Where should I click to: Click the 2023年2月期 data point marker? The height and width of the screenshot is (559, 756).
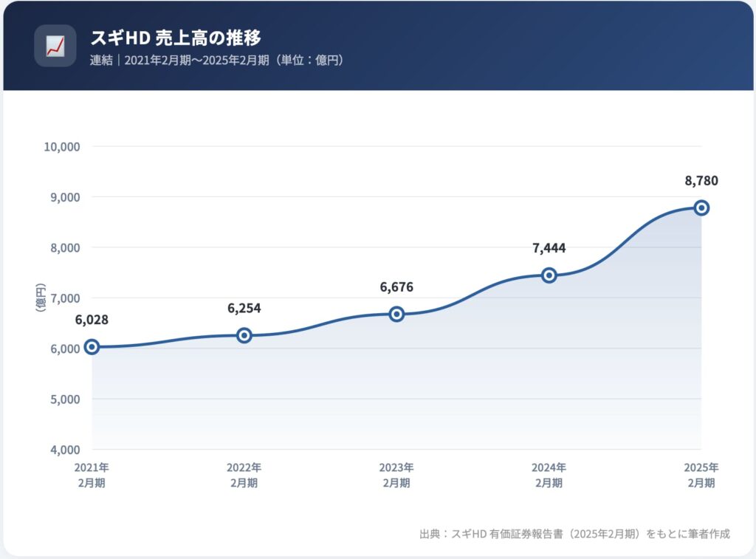pyautogui.click(x=396, y=314)
